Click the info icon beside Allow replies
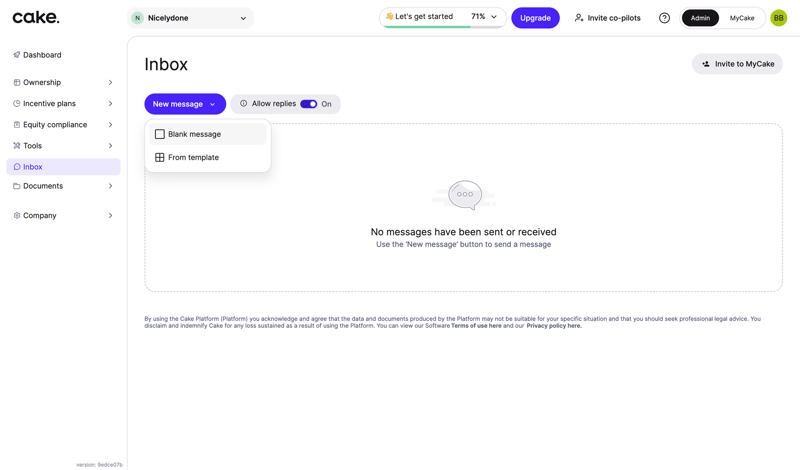The width and height of the screenshot is (800, 470). coord(243,104)
